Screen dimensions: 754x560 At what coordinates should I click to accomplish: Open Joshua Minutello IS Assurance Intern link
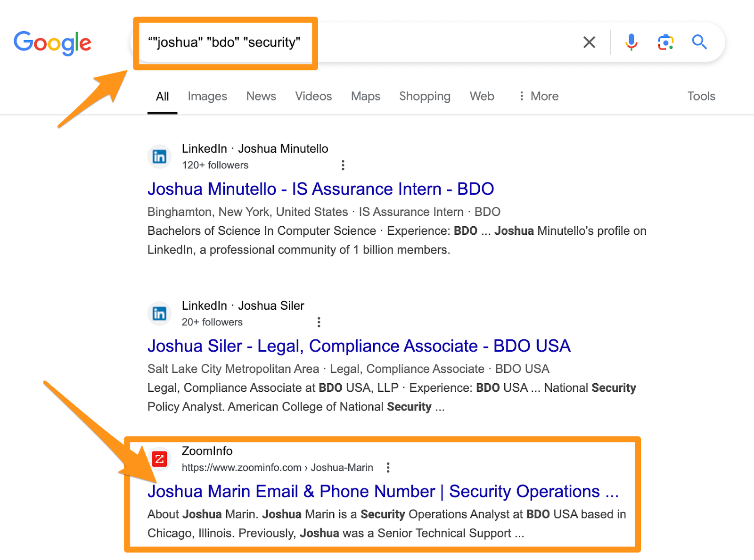click(320, 189)
